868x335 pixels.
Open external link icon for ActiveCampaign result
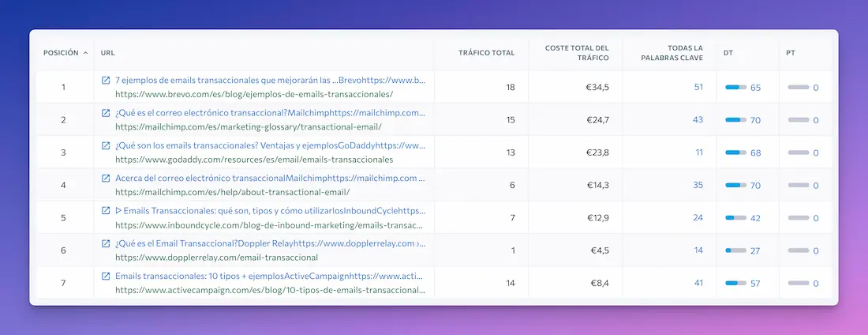[106, 277]
